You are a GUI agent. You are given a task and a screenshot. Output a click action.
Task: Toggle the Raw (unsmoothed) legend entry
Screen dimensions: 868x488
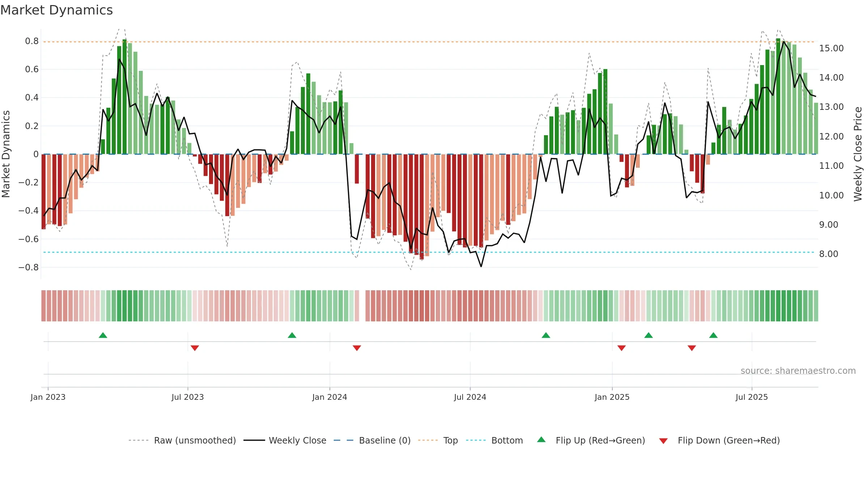pyautogui.click(x=182, y=440)
